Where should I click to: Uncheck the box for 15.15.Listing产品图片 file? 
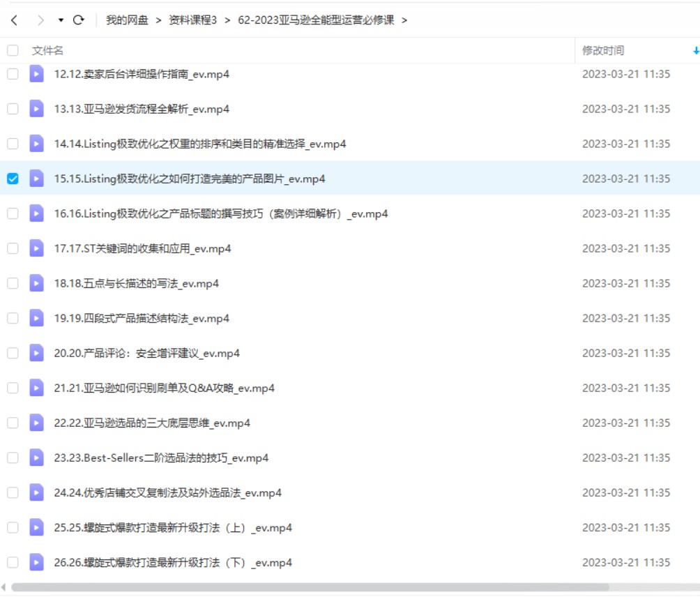point(13,179)
